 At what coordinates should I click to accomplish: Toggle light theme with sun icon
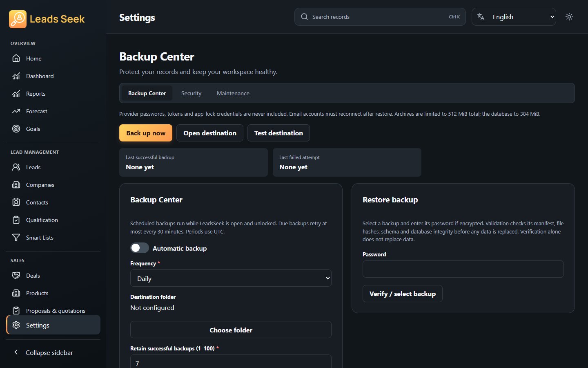point(569,17)
